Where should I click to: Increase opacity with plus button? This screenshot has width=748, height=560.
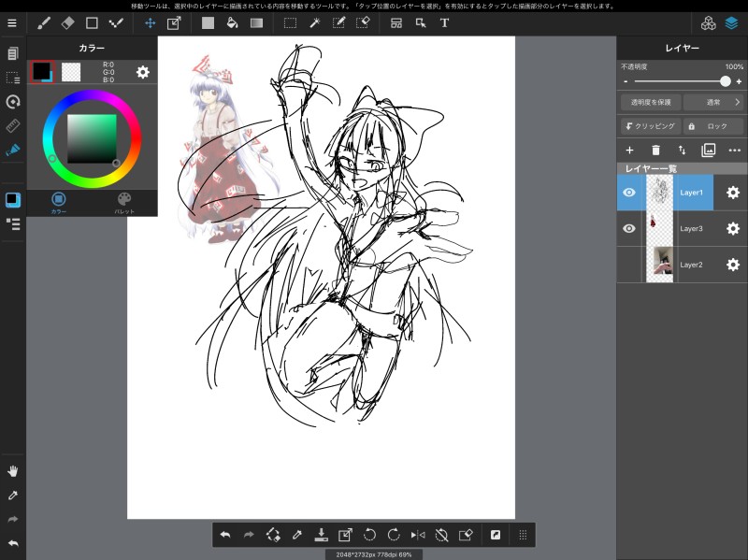[739, 82]
